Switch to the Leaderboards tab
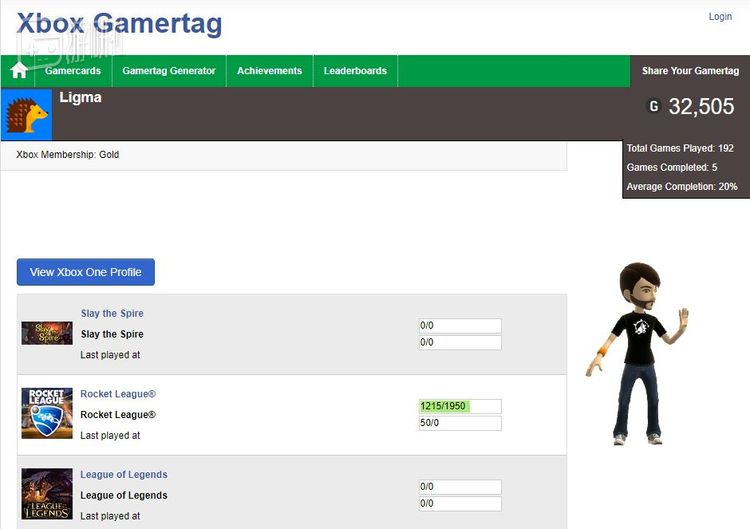This screenshot has height=529, width=750. pyautogui.click(x=355, y=71)
